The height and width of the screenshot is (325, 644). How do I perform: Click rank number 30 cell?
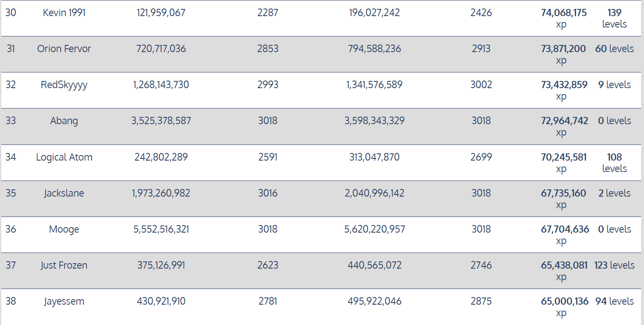(x=11, y=13)
